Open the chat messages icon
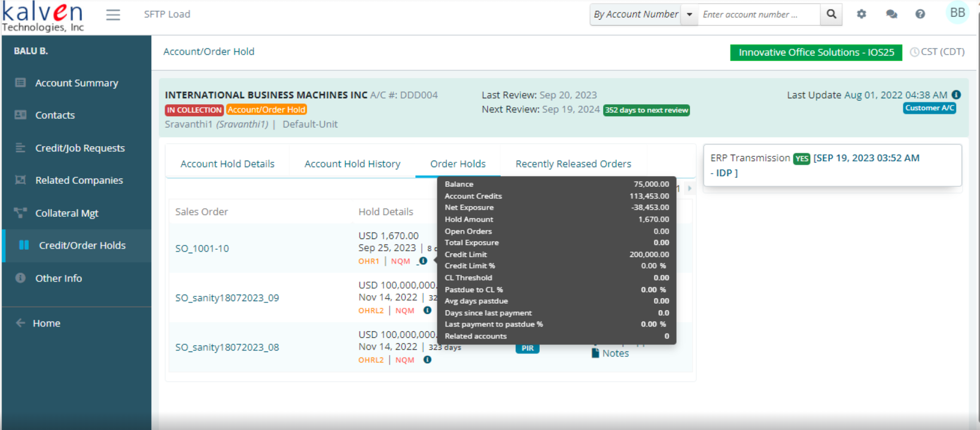 [x=891, y=14]
